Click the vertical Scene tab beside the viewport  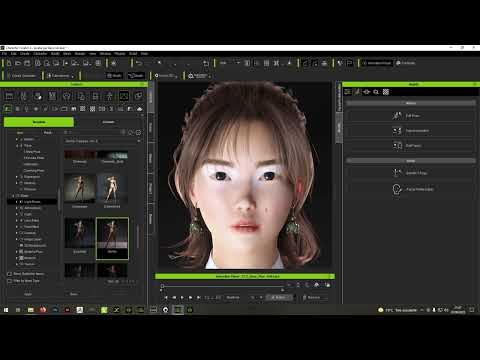151,127
